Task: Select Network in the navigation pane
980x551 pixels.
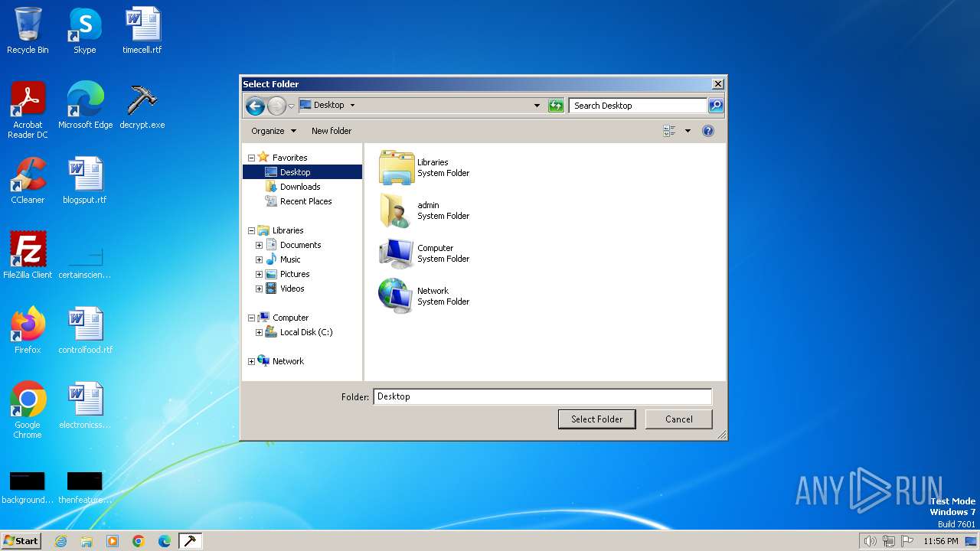Action: pyautogui.click(x=288, y=361)
